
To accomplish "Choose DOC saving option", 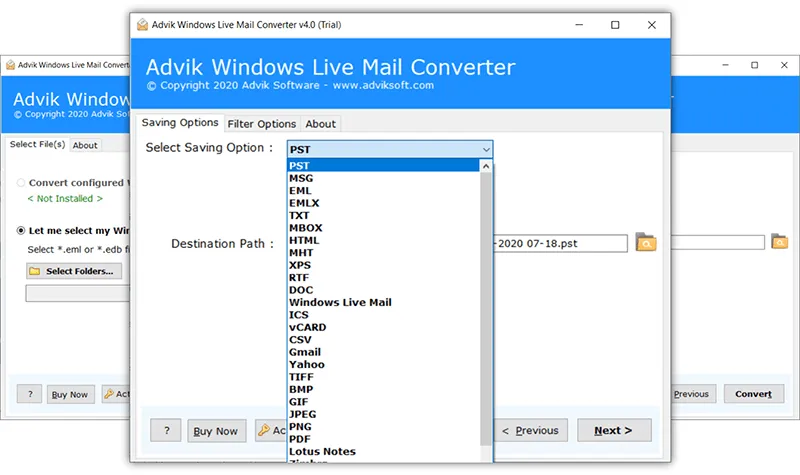I will tap(383, 290).
